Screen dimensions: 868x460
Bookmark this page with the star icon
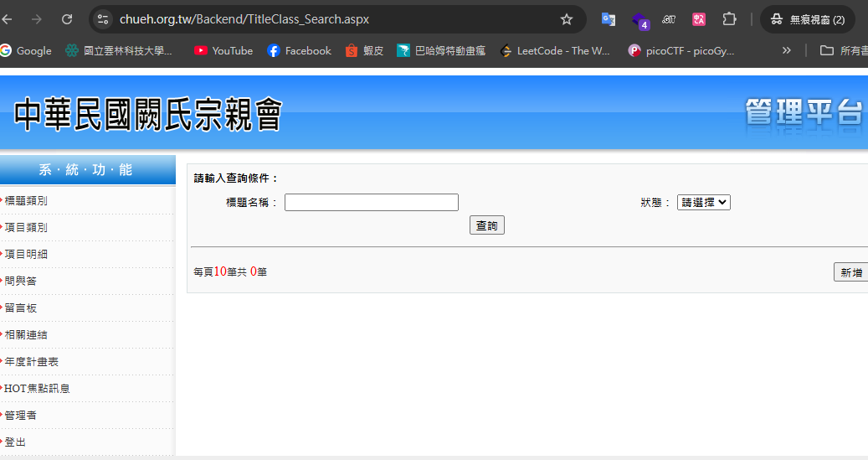pos(567,19)
